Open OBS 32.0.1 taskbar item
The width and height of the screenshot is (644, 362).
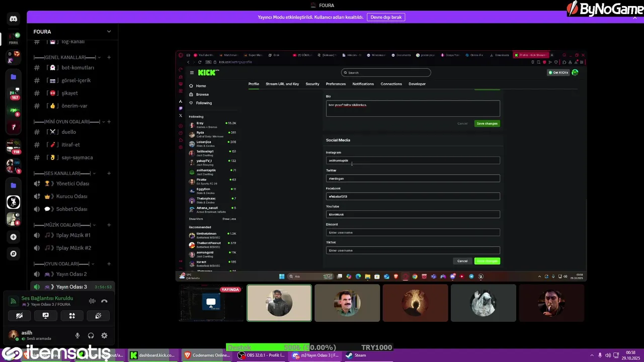pos(262,355)
